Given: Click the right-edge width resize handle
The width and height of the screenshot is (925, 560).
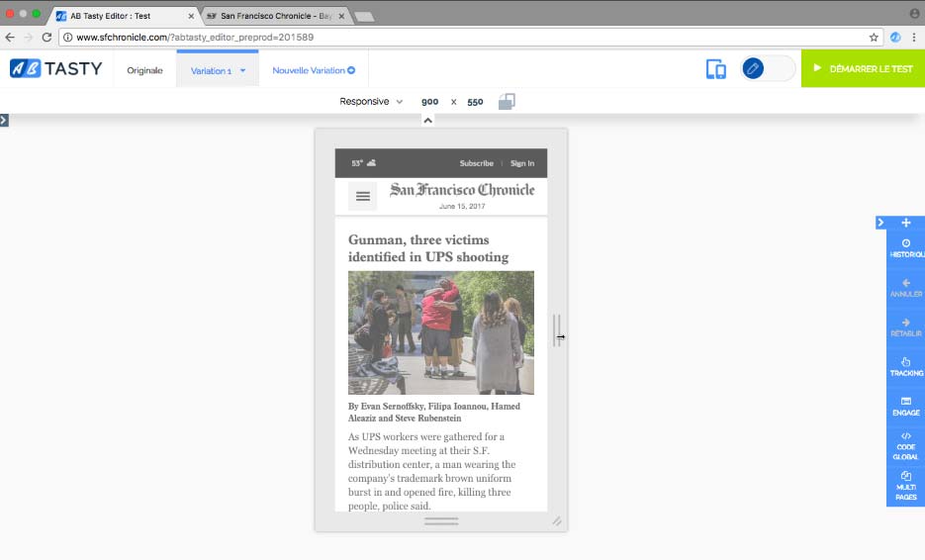Looking at the screenshot, I should [x=557, y=330].
